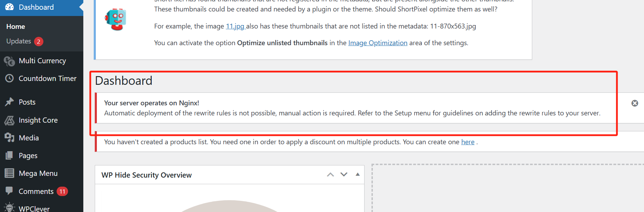
Task: Move WP Hide Security Overview widget down
Action: (x=344, y=174)
